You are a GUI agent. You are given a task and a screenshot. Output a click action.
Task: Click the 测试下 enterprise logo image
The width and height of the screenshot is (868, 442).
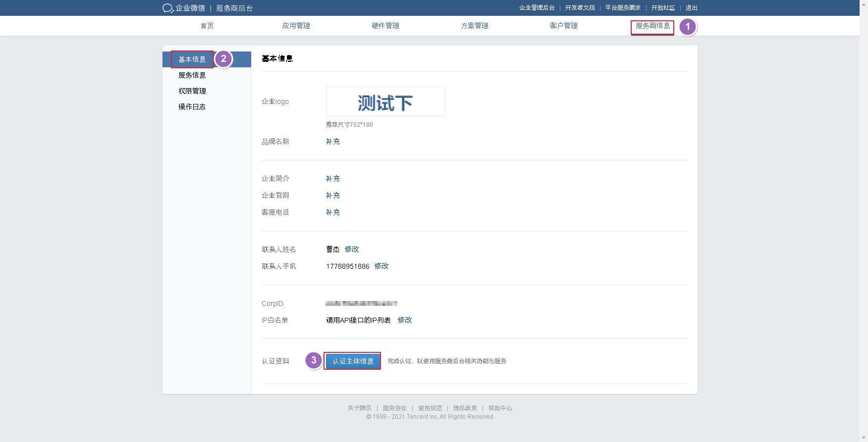click(x=385, y=102)
